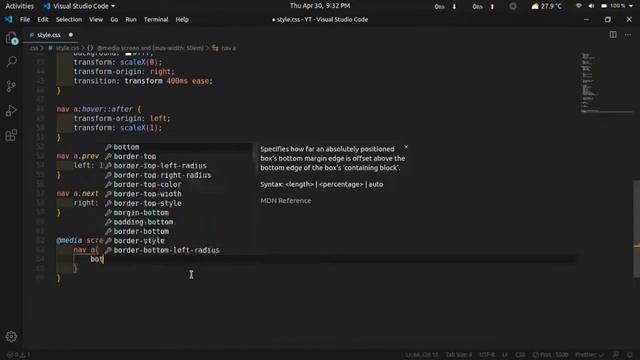Screen dimensions: 640x360
Task: Click the 'nav a:hover::after' selector line
Action: [x=98, y=109]
